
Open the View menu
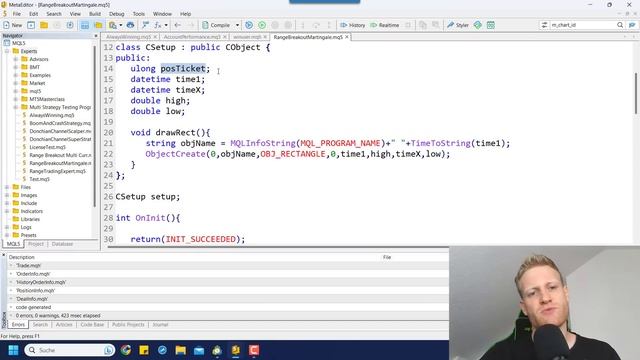coord(75,14)
